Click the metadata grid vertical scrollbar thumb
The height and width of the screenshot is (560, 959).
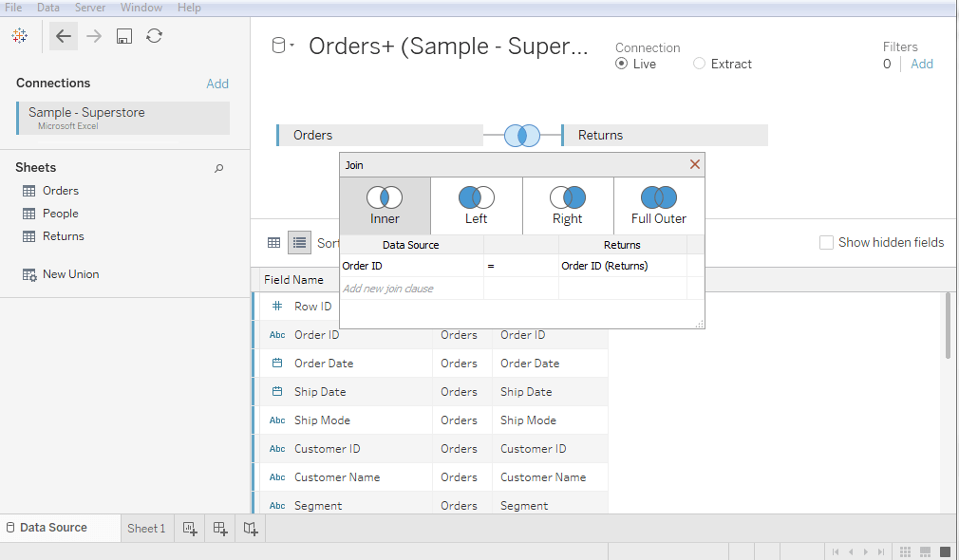pos(949,326)
